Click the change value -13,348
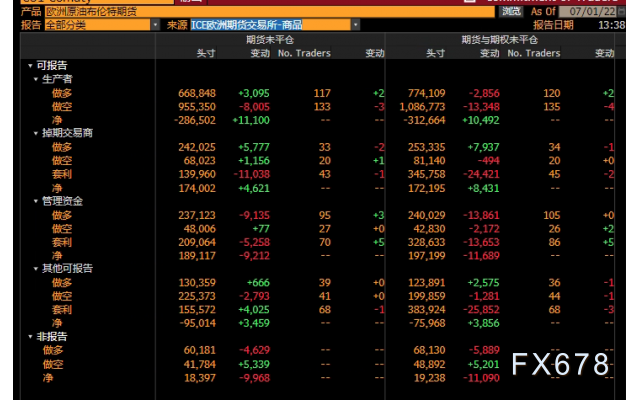The height and width of the screenshot is (400, 640). coord(481,107)
